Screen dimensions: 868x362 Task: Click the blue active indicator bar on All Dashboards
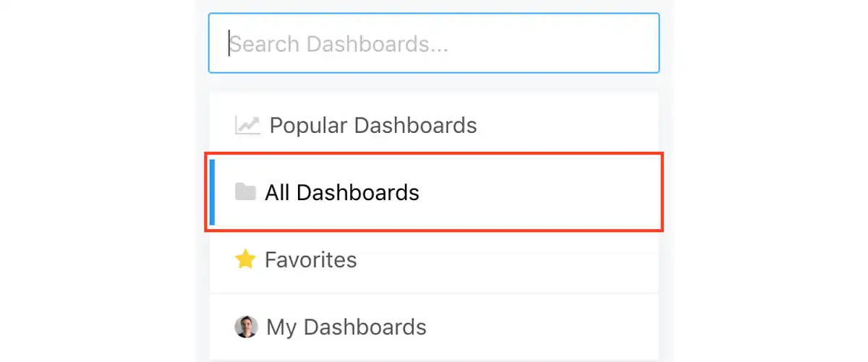click(212, 192)
